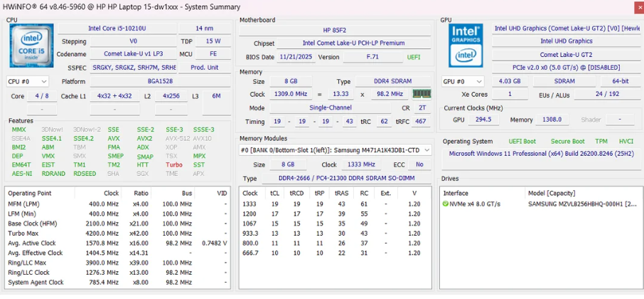Click the PCIe v2.0 x0 DISABLED field

point(565,67)
